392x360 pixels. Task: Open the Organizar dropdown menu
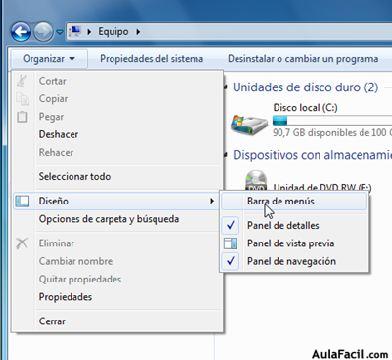(x=49, y=59)
